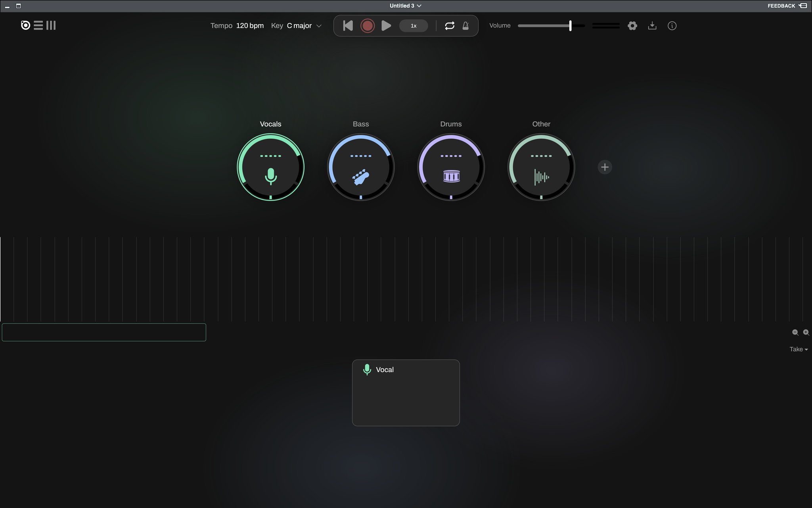Viewport: 812px width, 508px height.
Task: Open the info icon
Action: coord(672,26)
